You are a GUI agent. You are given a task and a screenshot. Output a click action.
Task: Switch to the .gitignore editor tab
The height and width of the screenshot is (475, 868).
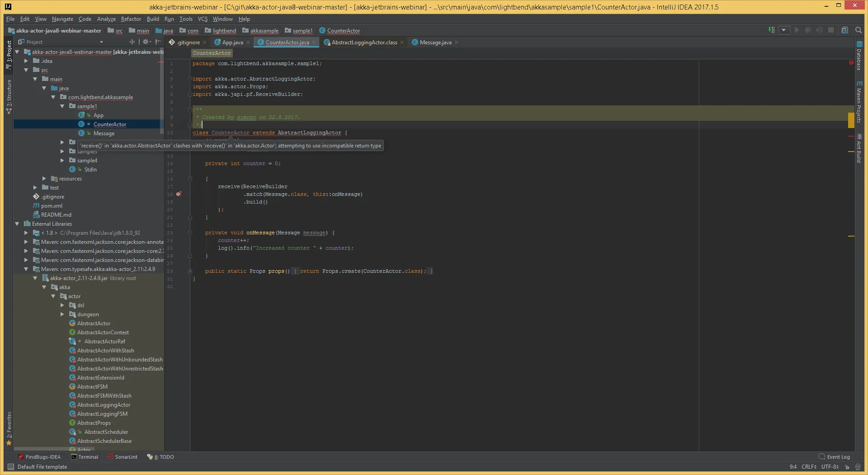click(x=187, y=42)
